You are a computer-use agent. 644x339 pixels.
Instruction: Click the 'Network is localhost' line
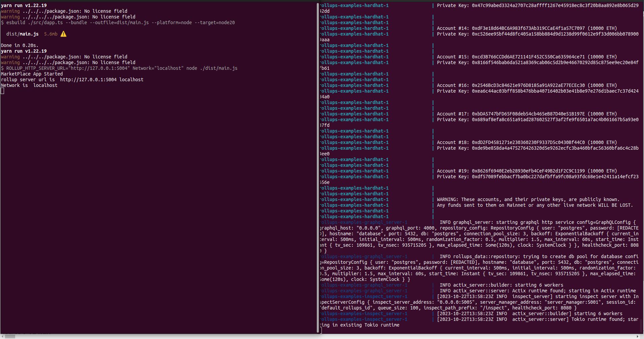29,85
